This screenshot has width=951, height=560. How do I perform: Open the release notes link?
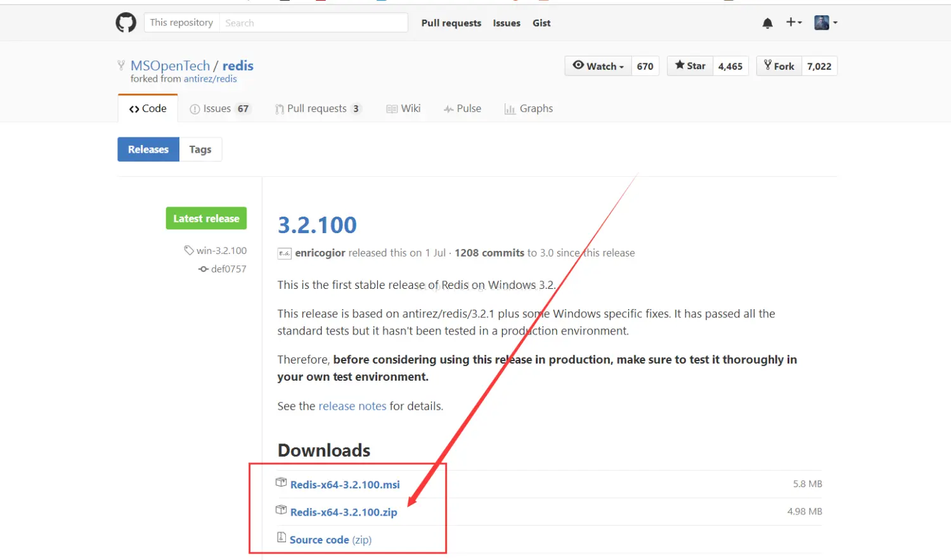(x=353, y=406)
